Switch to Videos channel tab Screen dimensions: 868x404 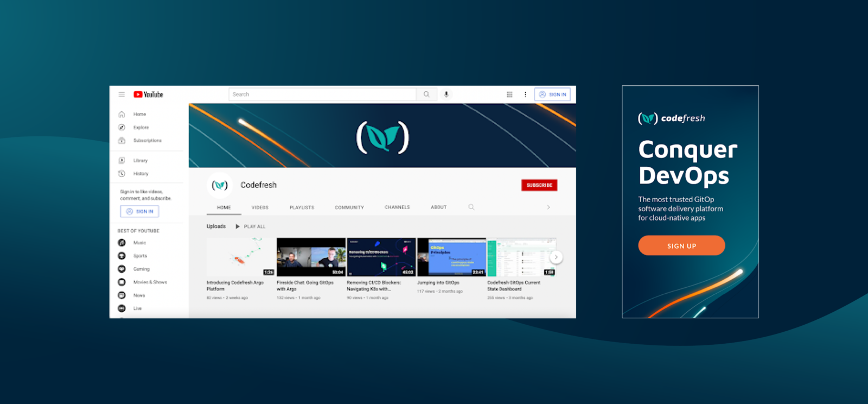(x=260, y=207)
